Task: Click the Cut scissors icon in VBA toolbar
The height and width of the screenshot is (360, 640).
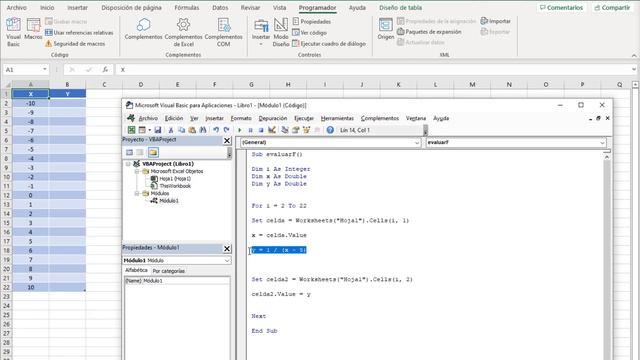Action: click(x=171, y=130)
